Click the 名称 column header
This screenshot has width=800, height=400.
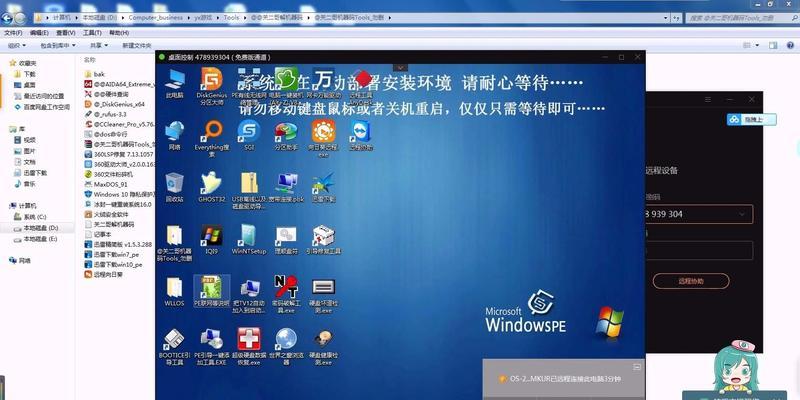pyautogui.click(x=90, y=60)
